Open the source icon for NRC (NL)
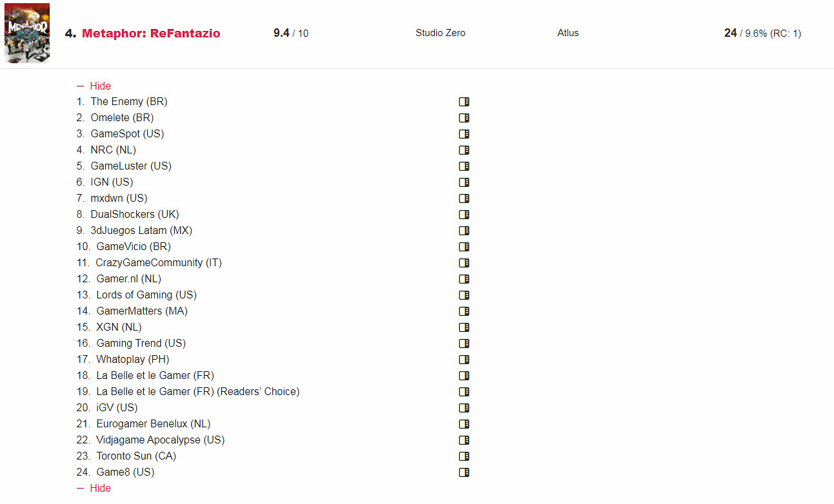Screen dimensions: 834x504 click(x=464, y=150)
